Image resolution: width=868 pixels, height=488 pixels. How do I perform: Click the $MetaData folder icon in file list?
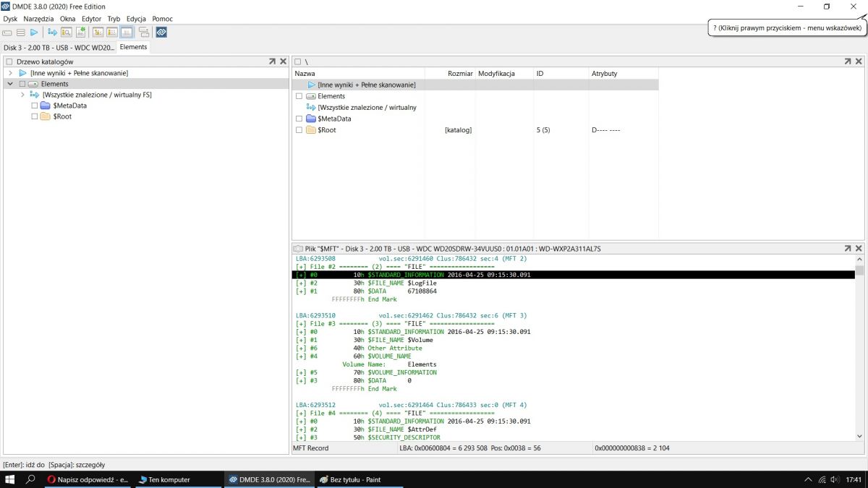(x=311, y=119)
